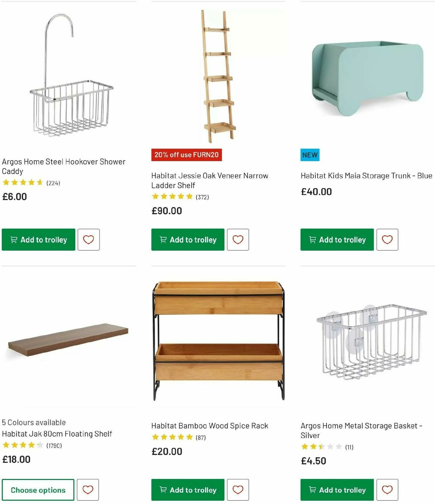Click the NEW badge on the Storage Trunk
The height and width of the screenshot is (504, 435).
point(310,155)
